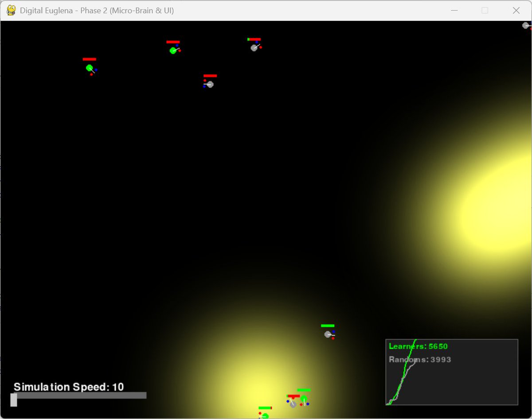
Task: Select green euglena cut off at bottom edge
Action: pyautogui.click(x=265, y=416)
